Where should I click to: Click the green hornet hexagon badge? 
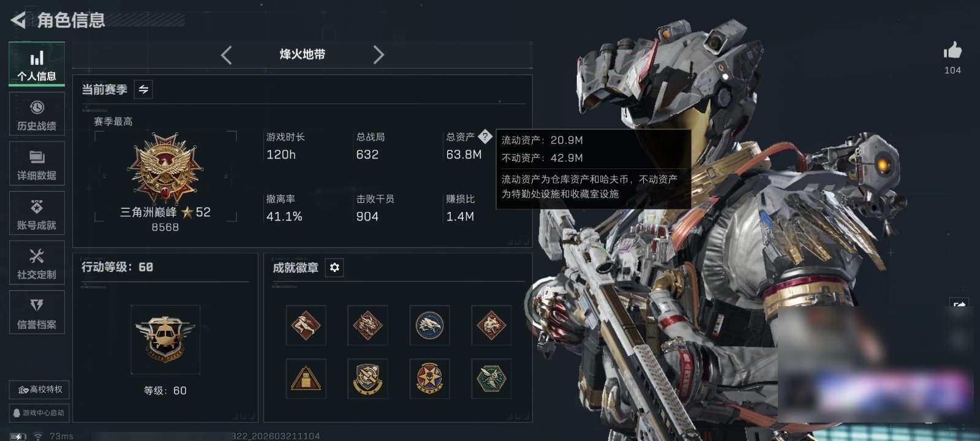pyautogui.click(x=491, y=379)
